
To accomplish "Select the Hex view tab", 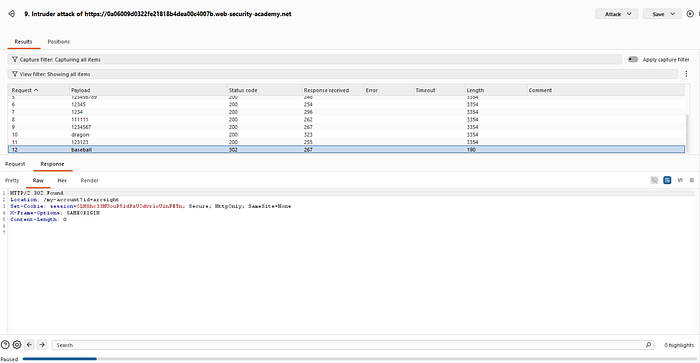I will click(x=62, y=180).
